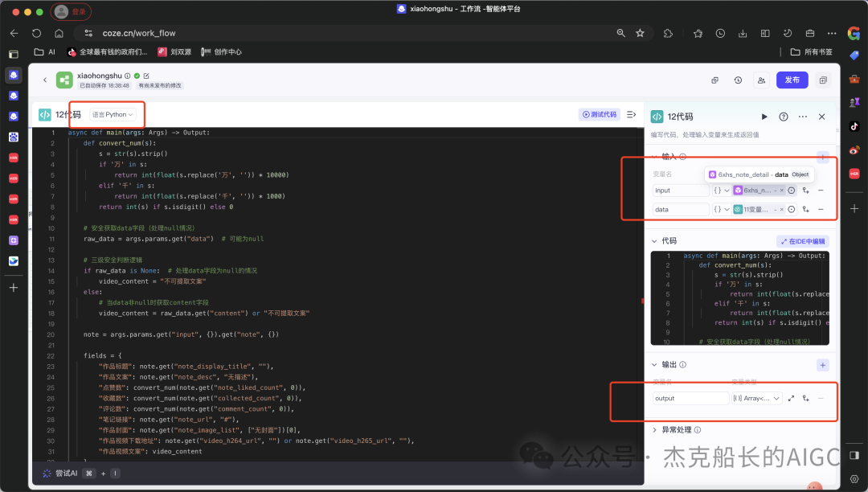Bookmark this page with the star icon
The width and height of the screenshot is (868, 492).
click(x=640, y=33)
